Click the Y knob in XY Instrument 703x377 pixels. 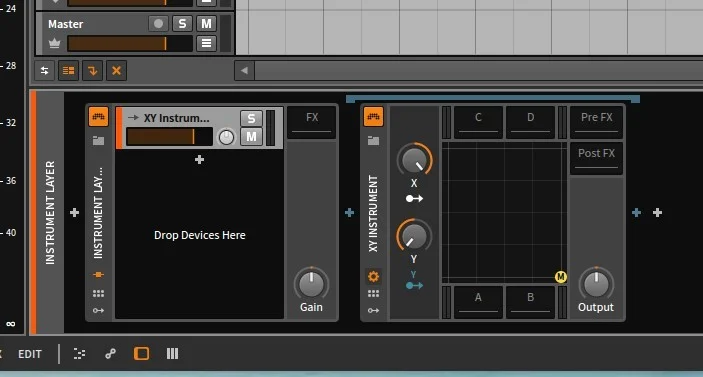point(414,236)
